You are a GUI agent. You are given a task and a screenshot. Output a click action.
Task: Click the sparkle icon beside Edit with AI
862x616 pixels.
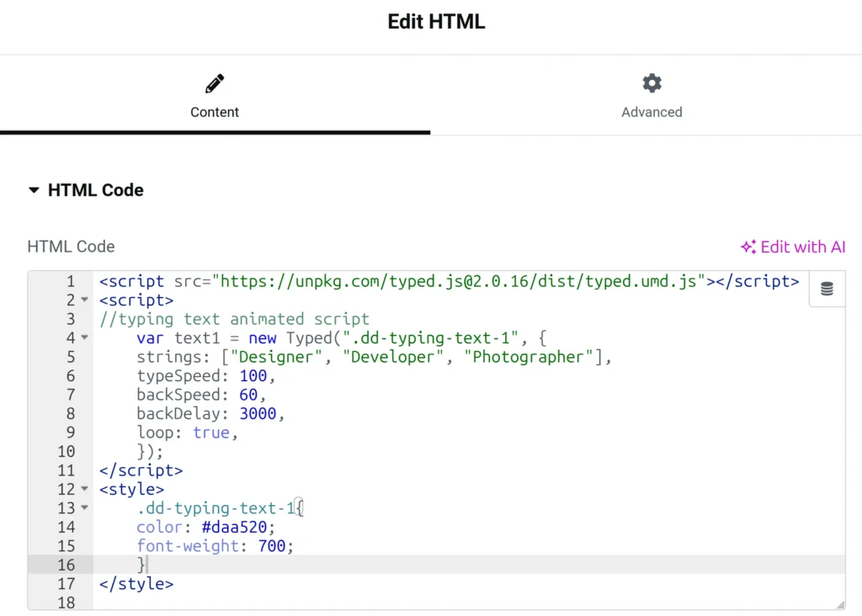(x=748, y=247)
